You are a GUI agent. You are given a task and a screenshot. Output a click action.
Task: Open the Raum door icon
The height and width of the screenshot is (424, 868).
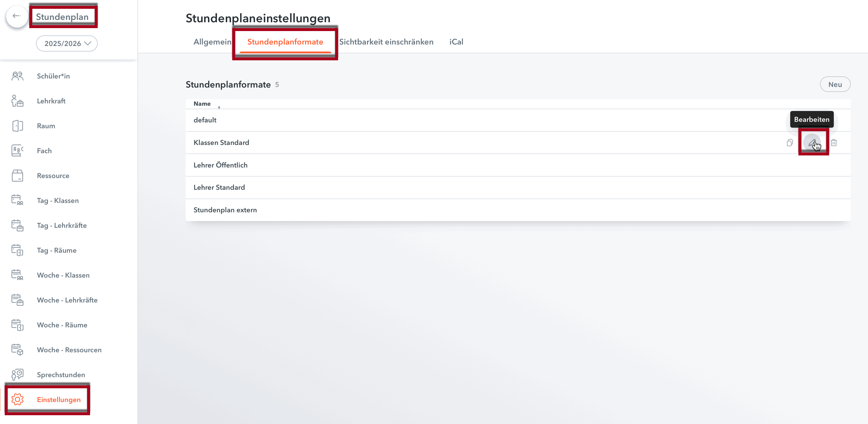[x=17, y=126]
